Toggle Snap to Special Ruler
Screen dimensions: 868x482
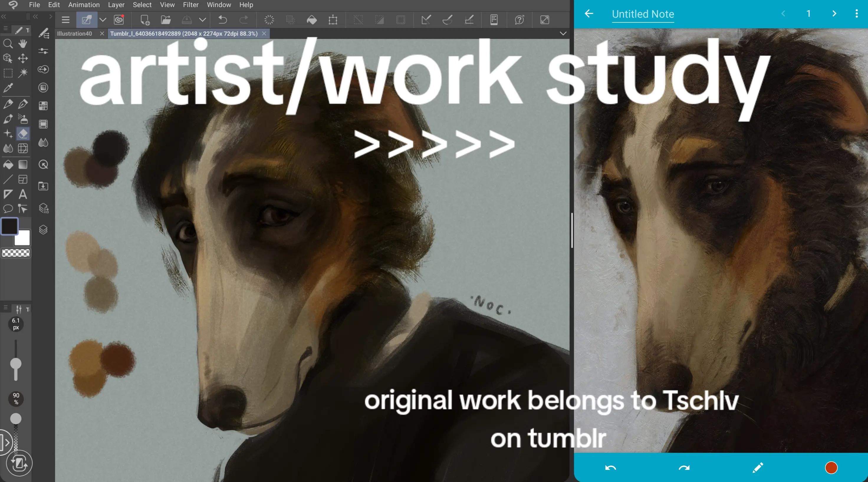pyautogui.click(x=448, y=20)
